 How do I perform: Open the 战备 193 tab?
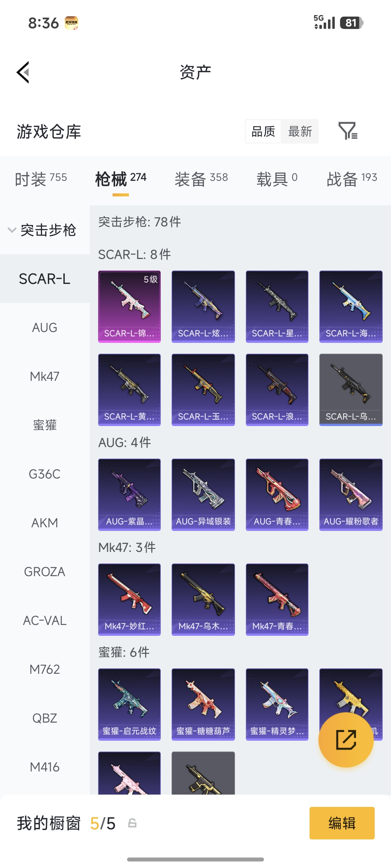pyautogui.click(x=352, y=179)
